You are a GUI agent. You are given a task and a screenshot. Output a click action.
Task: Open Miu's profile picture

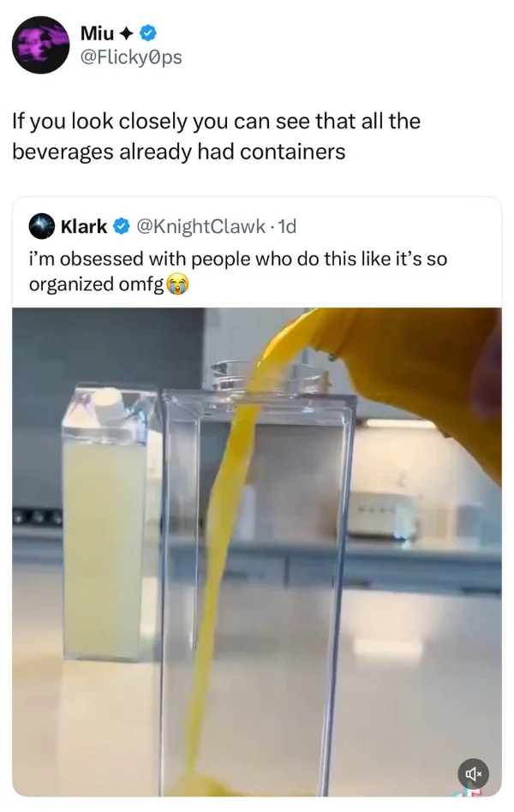pos(40,45)
